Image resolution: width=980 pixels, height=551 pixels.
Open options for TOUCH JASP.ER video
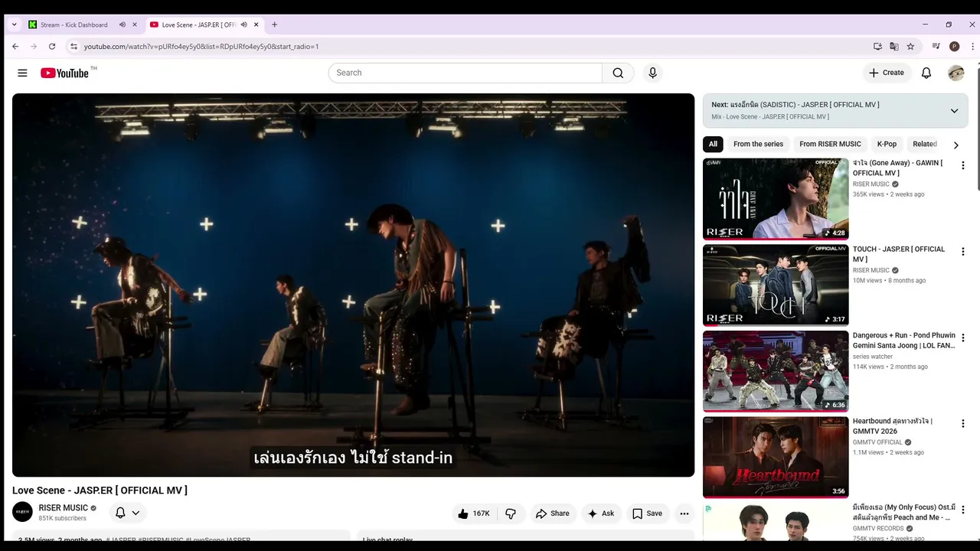(963, 252)
